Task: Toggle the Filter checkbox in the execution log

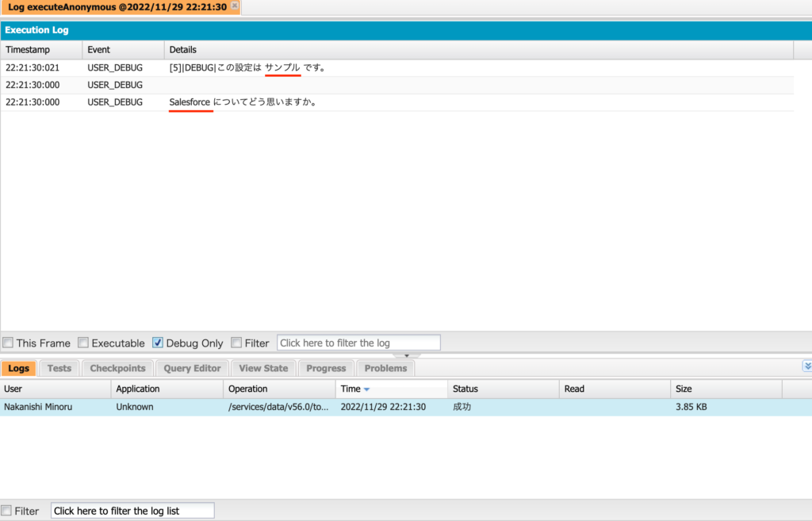Action: pyautogui.click(x=236, y=343)
